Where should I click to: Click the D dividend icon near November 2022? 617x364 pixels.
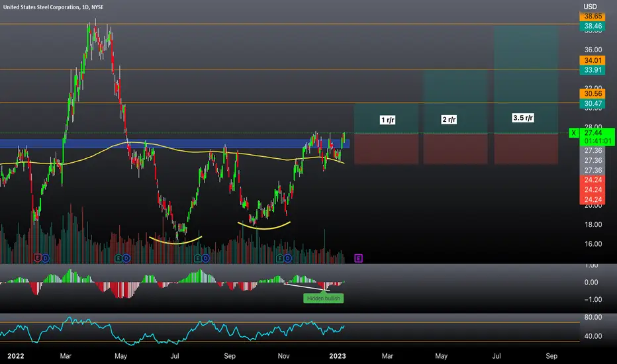(x=288, y=258)
